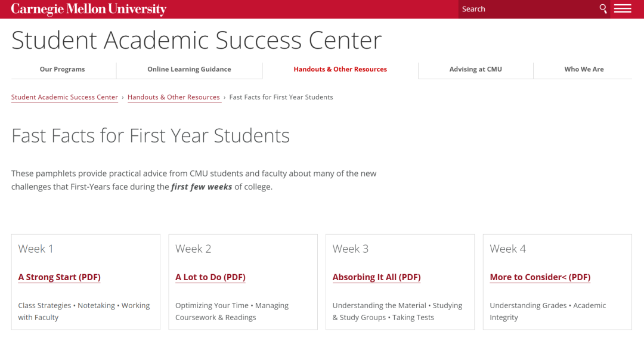
Task: Go to the Advising at CMU tab
Action: pyautogui.click(x=476, y=69)
